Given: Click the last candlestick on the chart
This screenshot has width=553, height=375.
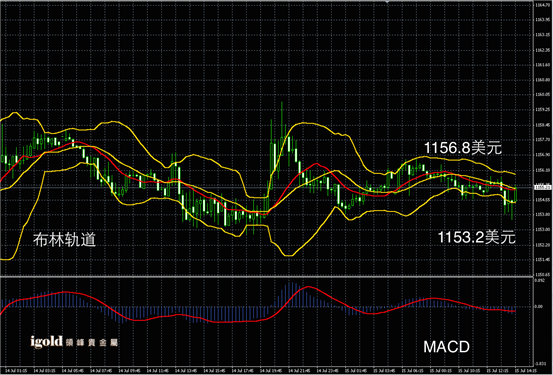Looking at the screenshot, I should (x=516, y=194).
